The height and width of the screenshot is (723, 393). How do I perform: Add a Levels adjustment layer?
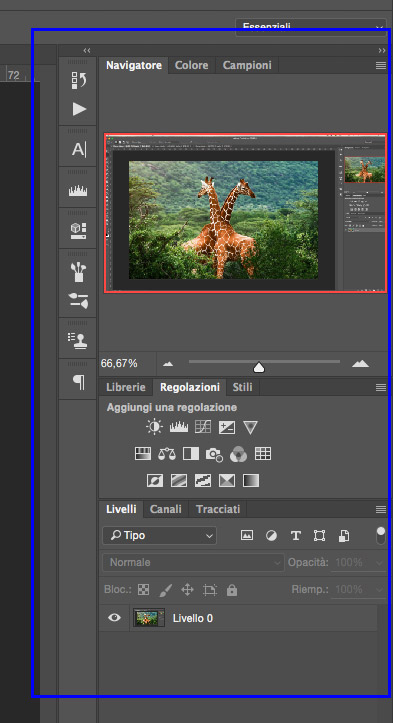pos(179,427)
